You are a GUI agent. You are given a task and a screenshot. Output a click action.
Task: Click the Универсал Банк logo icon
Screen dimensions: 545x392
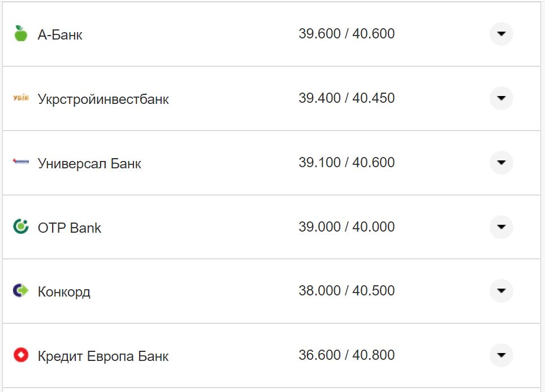point(21,163)
